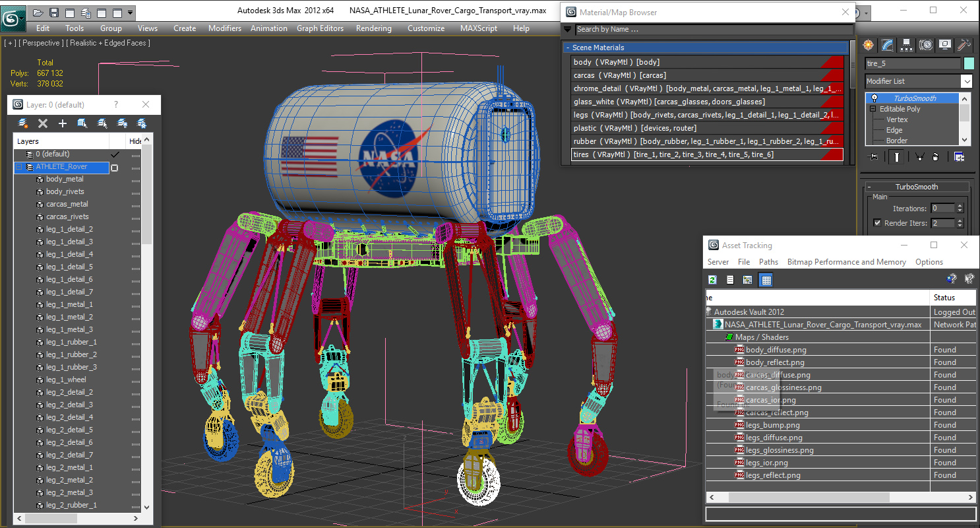Increment the Render Iters spinner
980x528 pixels.
tap(960, 220)
